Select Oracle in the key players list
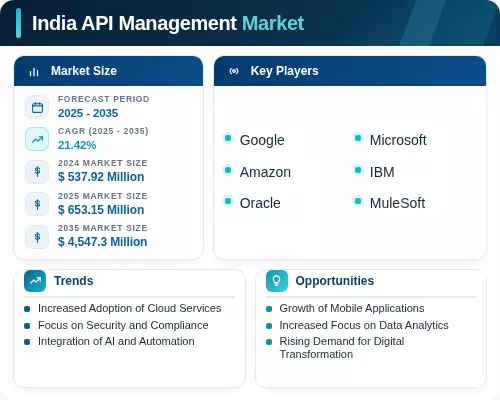The image size is (500, 400). tap(260, 203)
